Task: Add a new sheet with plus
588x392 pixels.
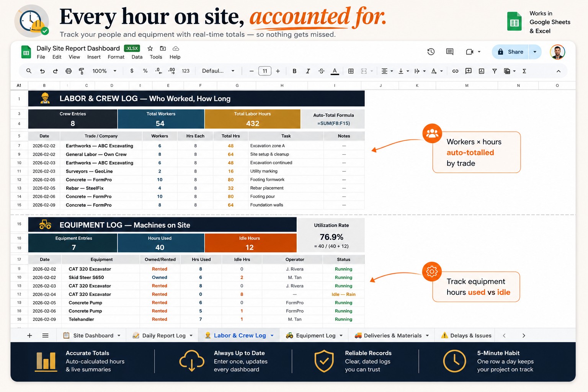Action: pos(29,335)
